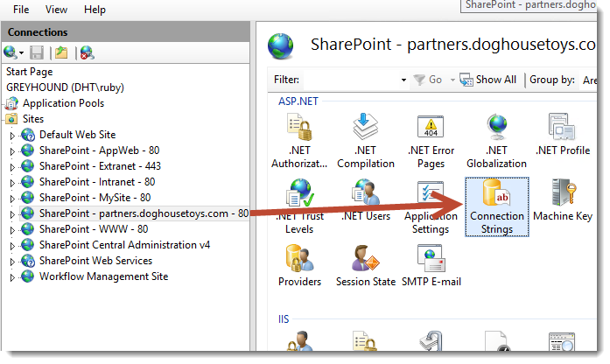Image resolution: width=610 pixels, height=364 pixels.
Task: Click the Application Pools icon
Action: pos(12,103)
